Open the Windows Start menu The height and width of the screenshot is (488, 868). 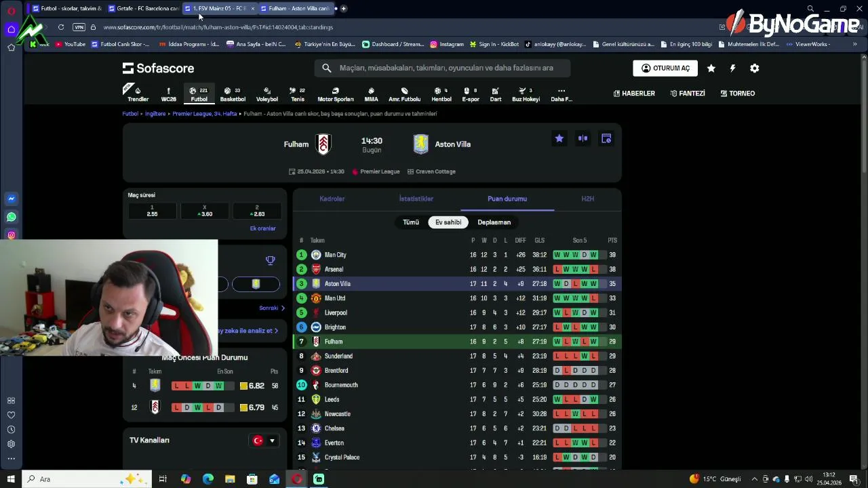coord(11,479)
